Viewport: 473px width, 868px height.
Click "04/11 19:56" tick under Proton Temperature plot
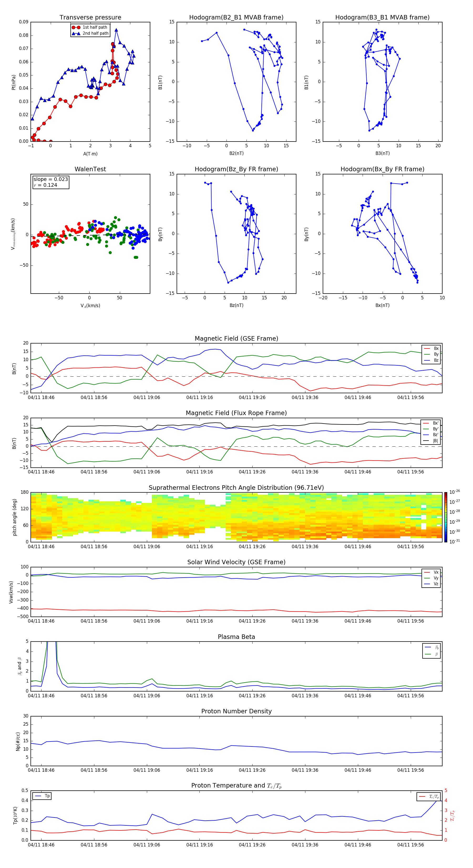pyautogui.click(x=410, y=845)
